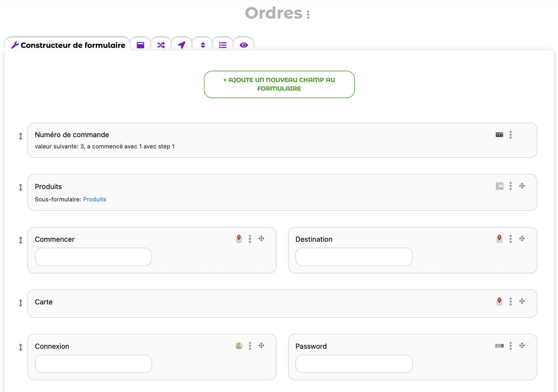Screen dimensions: 558x392
Task: Open the list view tab
Action: [223, 45]
